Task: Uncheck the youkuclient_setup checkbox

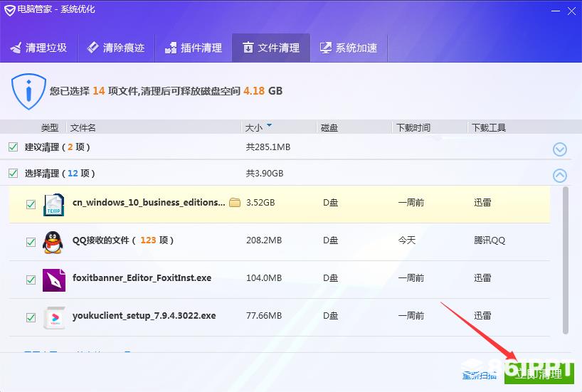Action: pos(31,318)
